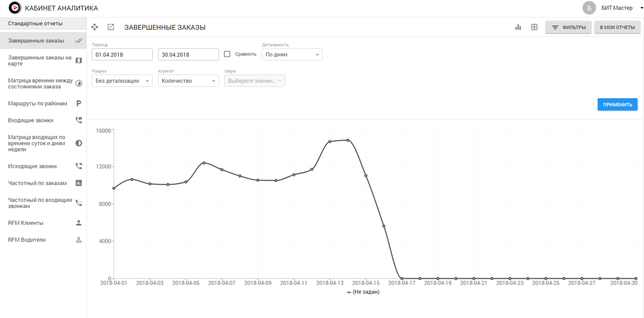Click the Кабинет Аналитика logo icon
This screenshot has height=318, width=644.
[15, 8]
